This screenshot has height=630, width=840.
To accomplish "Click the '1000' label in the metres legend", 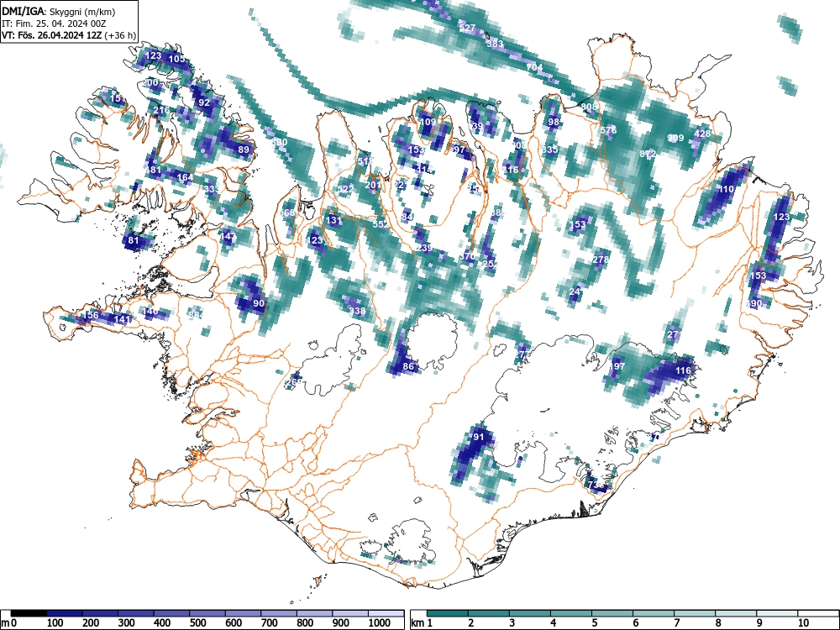I will pos(380,623).
